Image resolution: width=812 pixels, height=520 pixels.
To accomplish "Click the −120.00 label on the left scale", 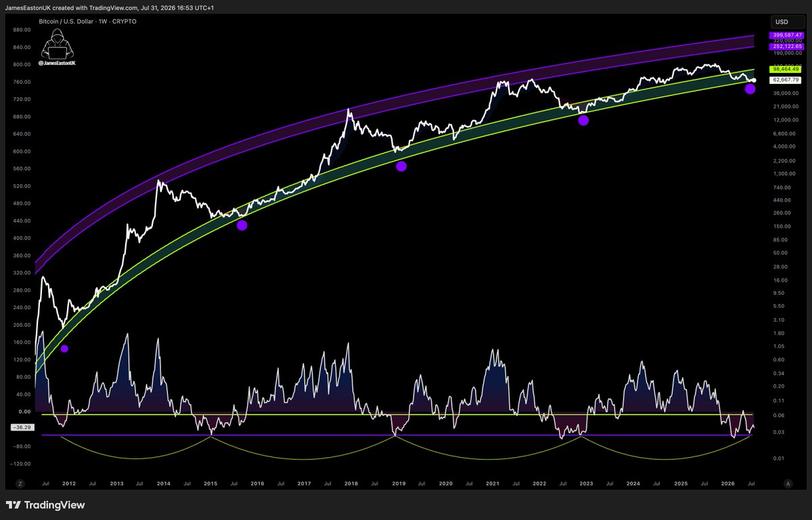I will tap(20, 464).
